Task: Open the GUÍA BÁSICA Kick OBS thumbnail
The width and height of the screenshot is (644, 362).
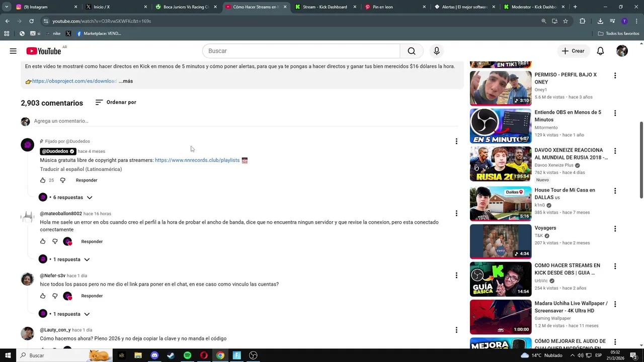Action: click(x=501, y=279)
